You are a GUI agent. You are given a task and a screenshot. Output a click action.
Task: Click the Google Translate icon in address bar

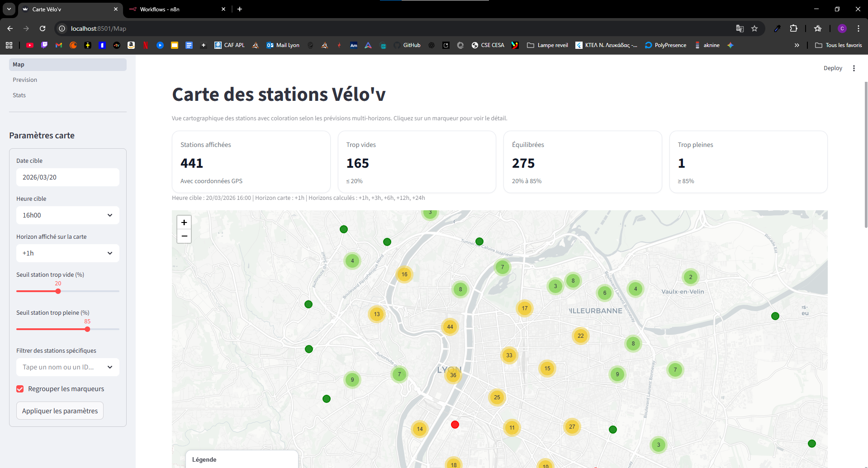tap(740, 28)
